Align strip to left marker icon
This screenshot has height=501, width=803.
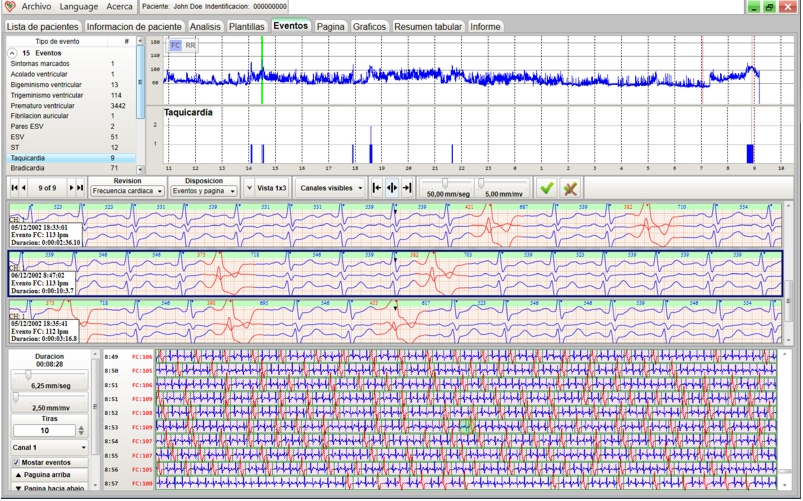[376, 187]
